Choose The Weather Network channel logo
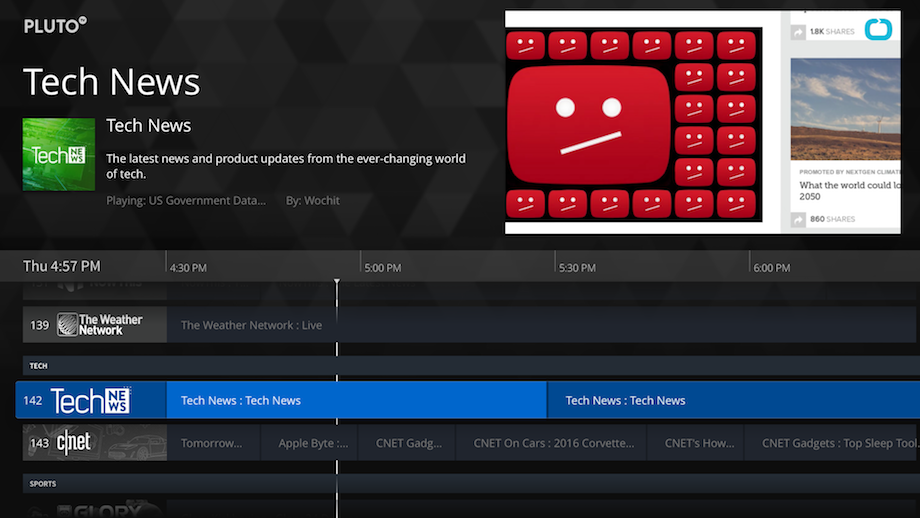 [x=100, y=325]
